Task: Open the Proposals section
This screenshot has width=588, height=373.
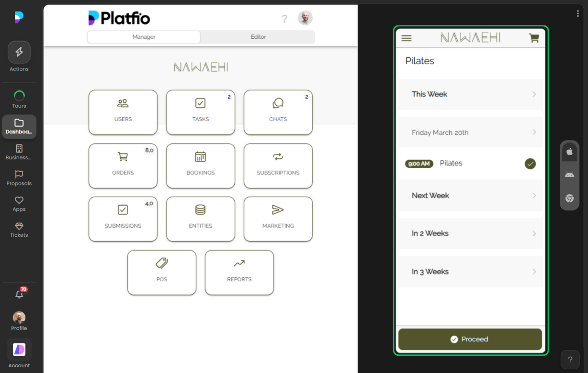Action: 19,178
